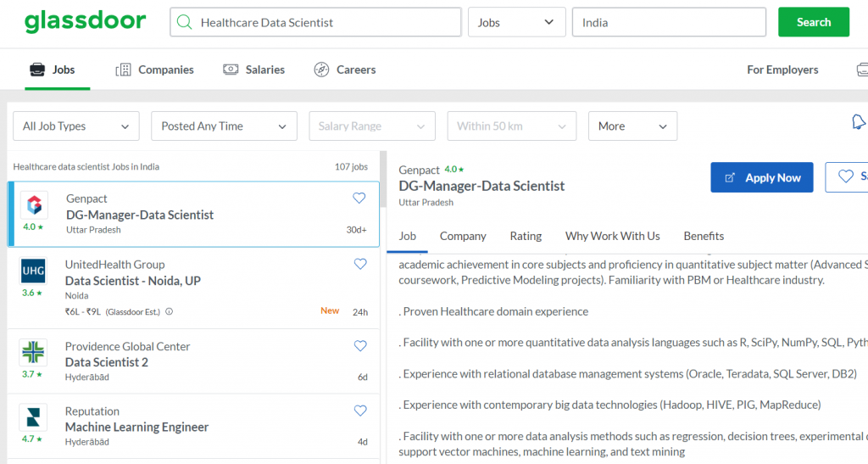Viewport: 868px width, 464px height.
Task: Click the info icon next to Glassdoor Est.
Action: tap(170, 311)
